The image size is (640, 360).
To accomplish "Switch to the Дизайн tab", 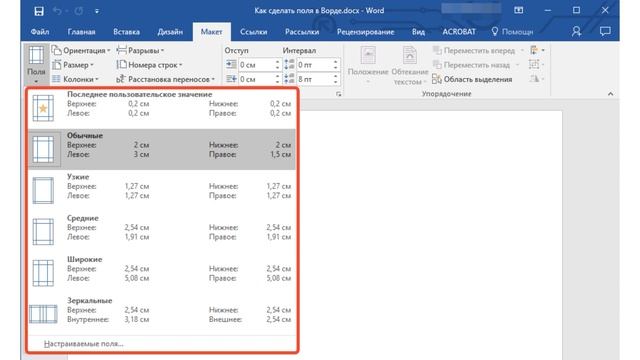I will tap(170, 32).
